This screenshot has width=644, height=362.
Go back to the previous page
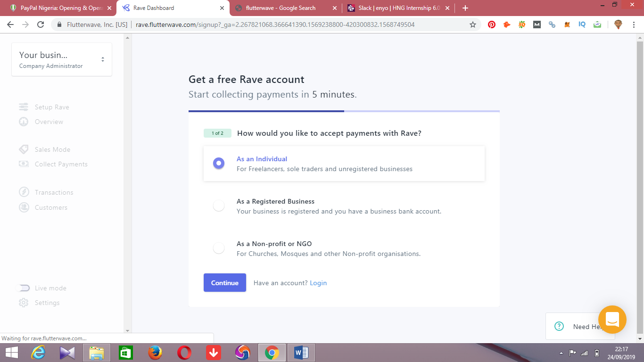[x=10, y=25]
